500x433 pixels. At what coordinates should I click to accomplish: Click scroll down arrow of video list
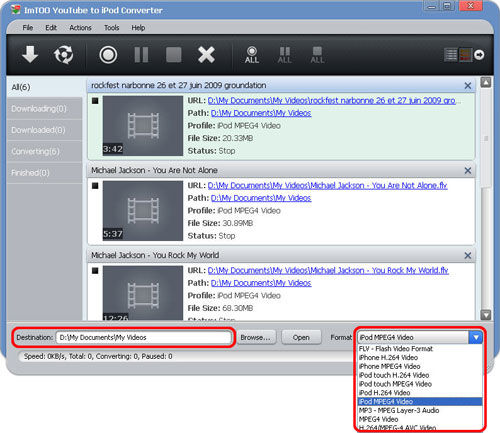[486, 315]
